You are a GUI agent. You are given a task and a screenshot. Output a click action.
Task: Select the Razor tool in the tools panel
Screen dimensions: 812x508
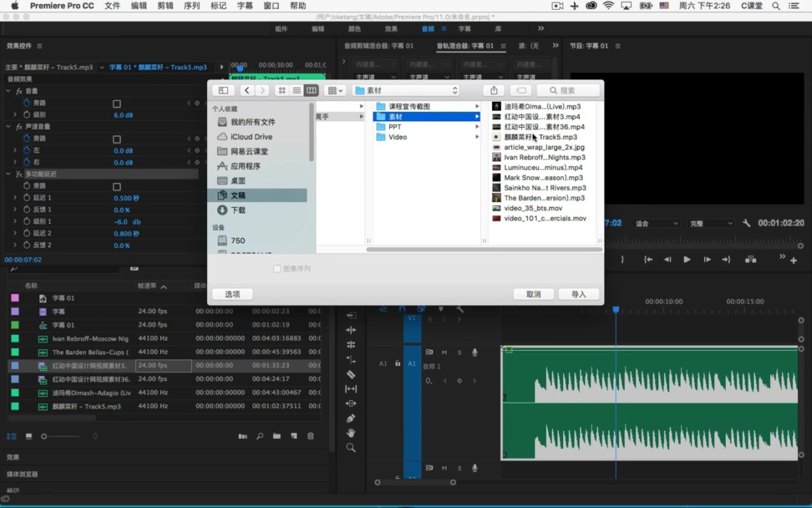[x=351, y=374]
